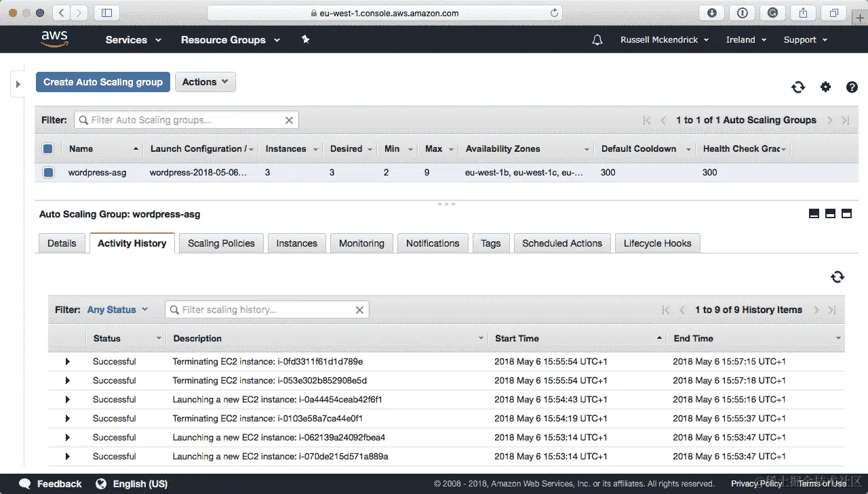868x494 pixels.
Task: Open the Services menu
Action: [x=134, y=40]
